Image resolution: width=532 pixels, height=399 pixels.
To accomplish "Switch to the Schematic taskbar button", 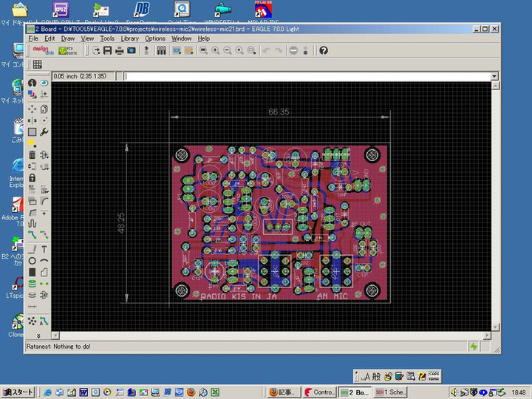I will [390, 392].
